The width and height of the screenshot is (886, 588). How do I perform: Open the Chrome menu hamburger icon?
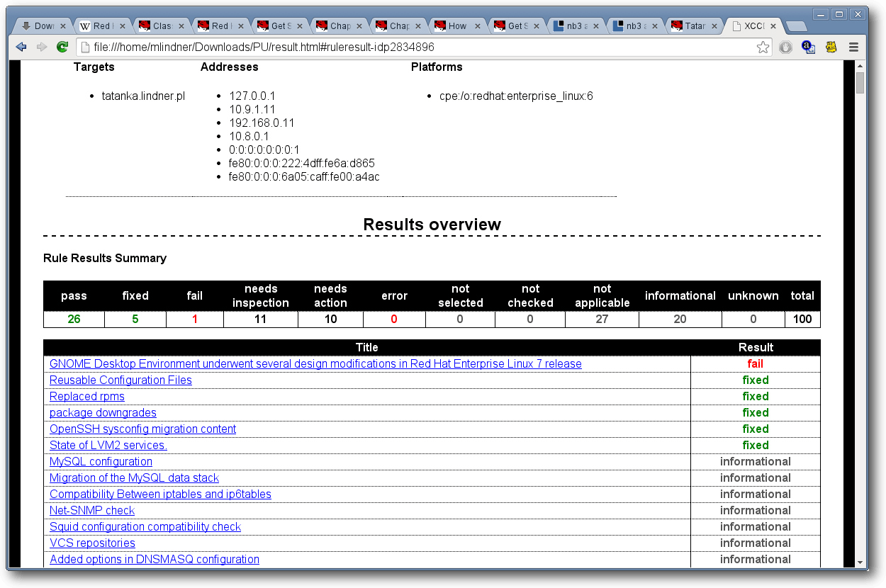coord(853,47)
